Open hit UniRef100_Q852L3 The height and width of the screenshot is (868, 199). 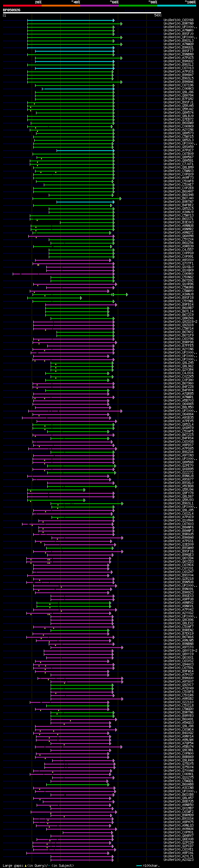click(178, 140)
